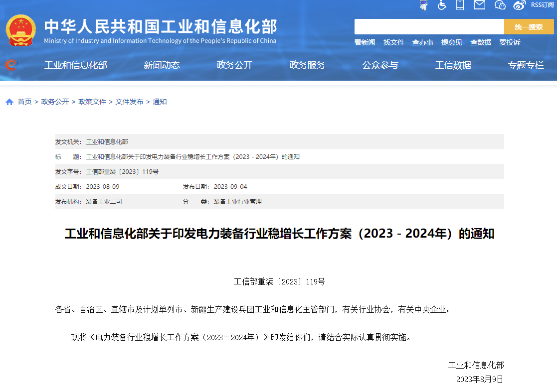
Task: Open the 提意见 quick link
Action: pyautogui.click(x=452, y=42)
